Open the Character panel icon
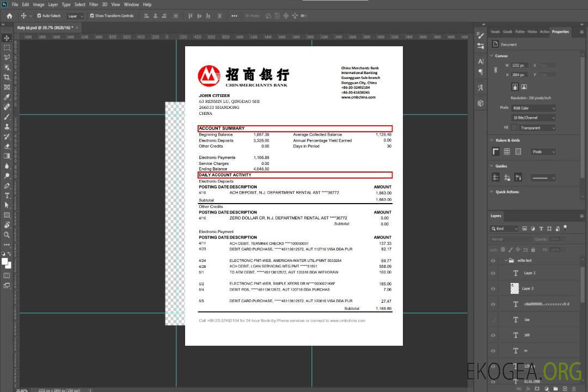The image size is (588, 392). point(481,62)
